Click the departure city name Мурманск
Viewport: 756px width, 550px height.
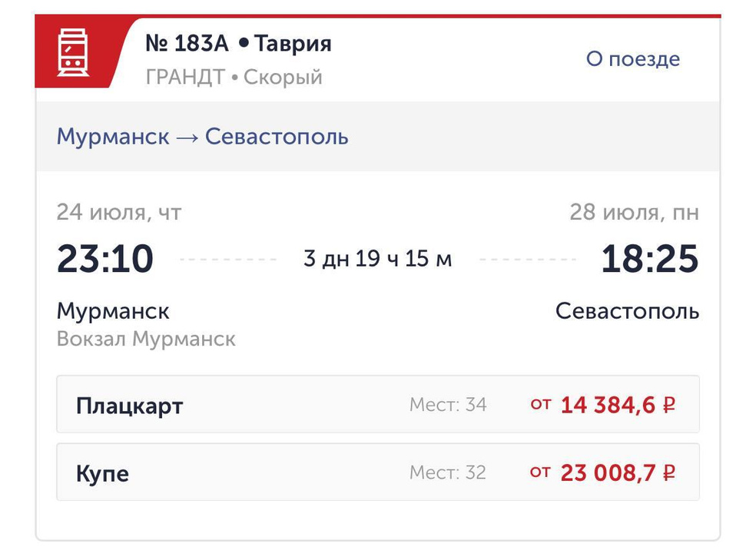click(x=113, y=311)
